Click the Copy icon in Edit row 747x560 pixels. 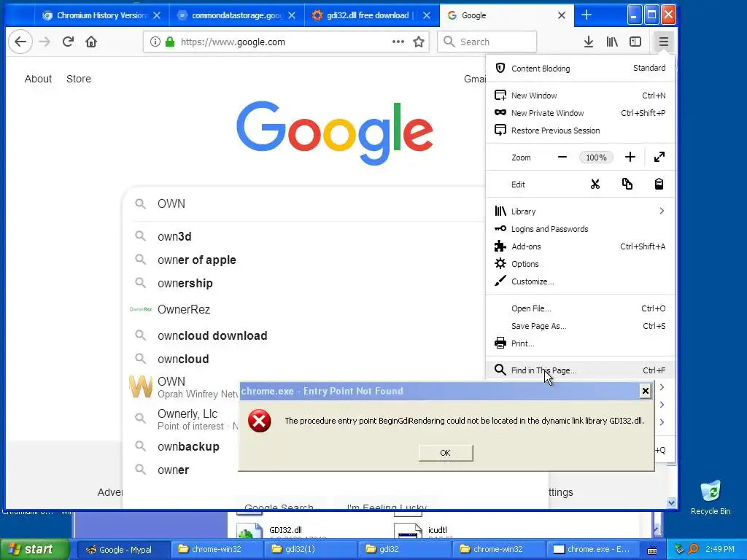[627, 184]
